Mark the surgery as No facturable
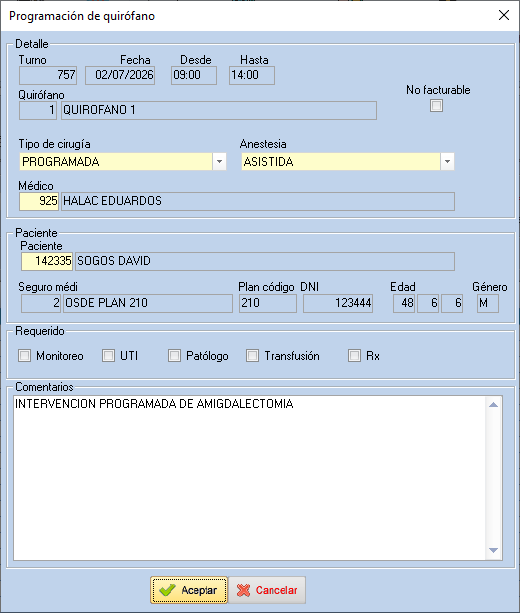Viewport: 520px width, 613px height. click(436, 106)
